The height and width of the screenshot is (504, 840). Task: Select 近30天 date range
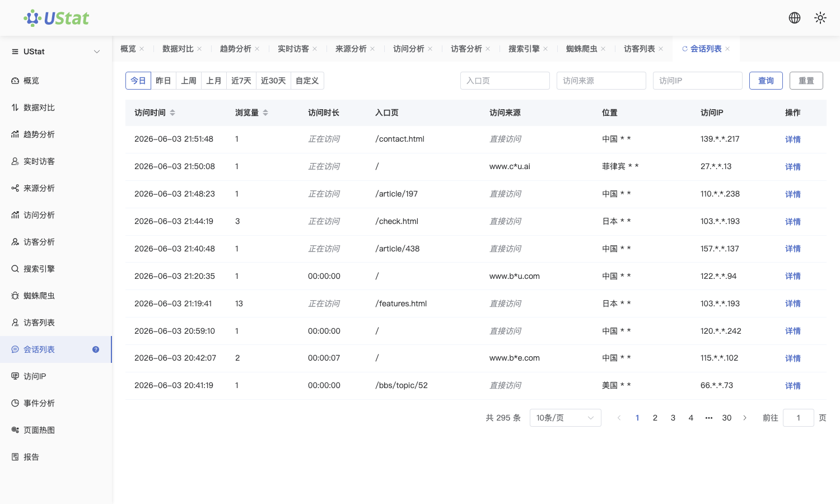click(273, 81)
